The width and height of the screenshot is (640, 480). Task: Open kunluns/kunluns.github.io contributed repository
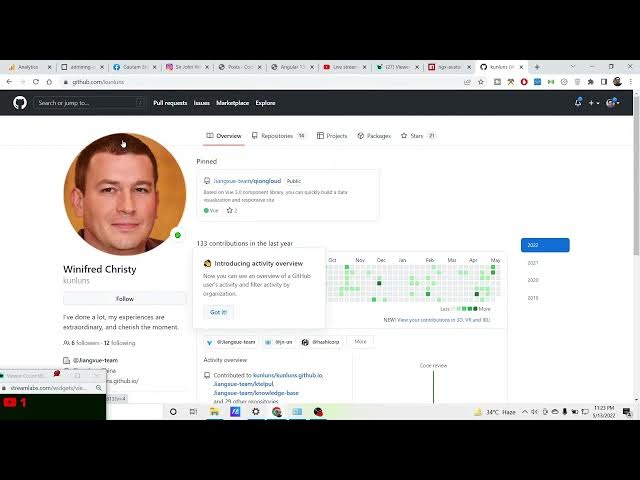click(287, 375)
